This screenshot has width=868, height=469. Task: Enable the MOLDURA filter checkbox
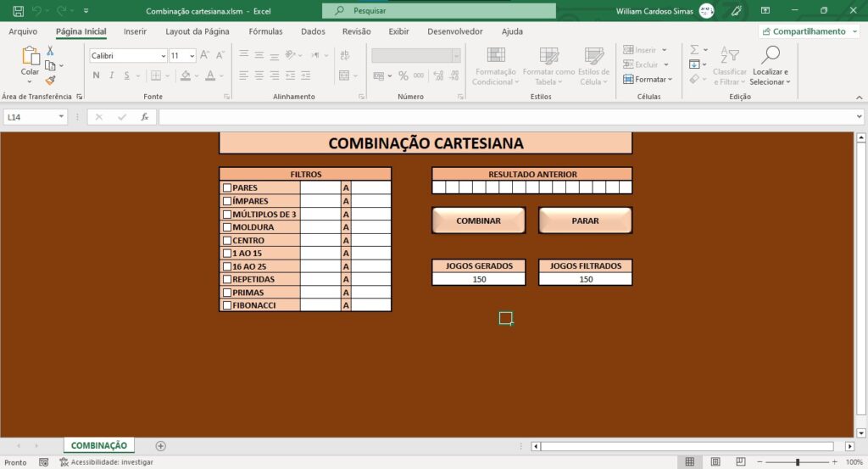pos(227,227)
